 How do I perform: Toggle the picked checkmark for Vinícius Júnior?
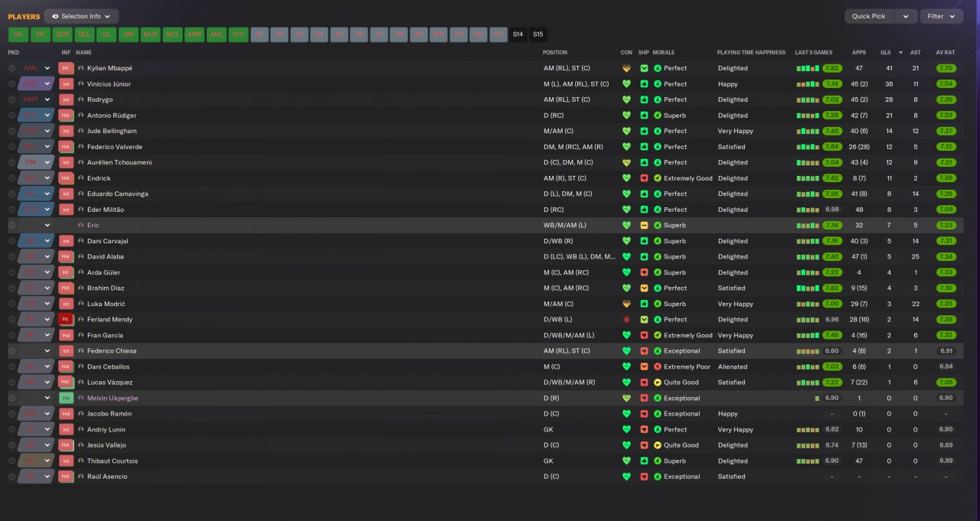pos(11,84)
